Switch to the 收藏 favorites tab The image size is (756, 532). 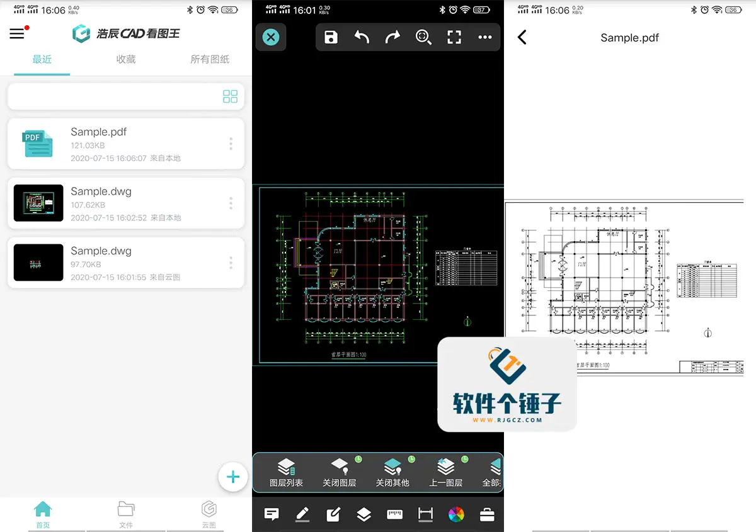125,59
